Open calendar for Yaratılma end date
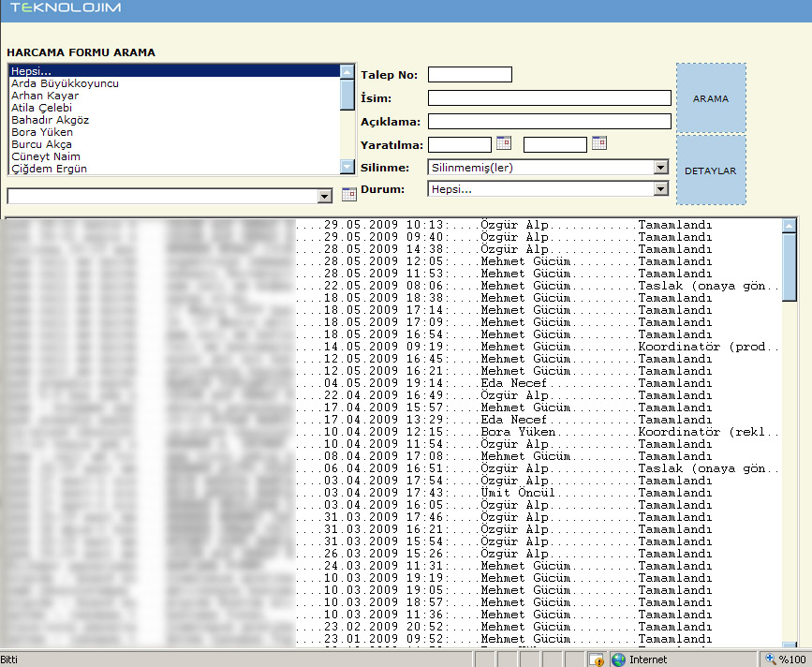Image resolution: width=812 pixels, height=667 pixels. click(599, 143)
